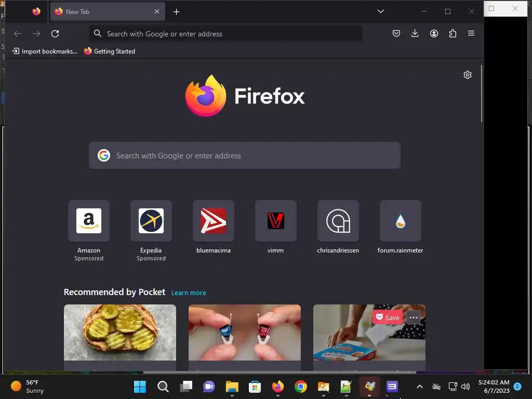The height and width of the screenshot is (399, 532).
Task: Reload the current page
Action: point(55,34)
